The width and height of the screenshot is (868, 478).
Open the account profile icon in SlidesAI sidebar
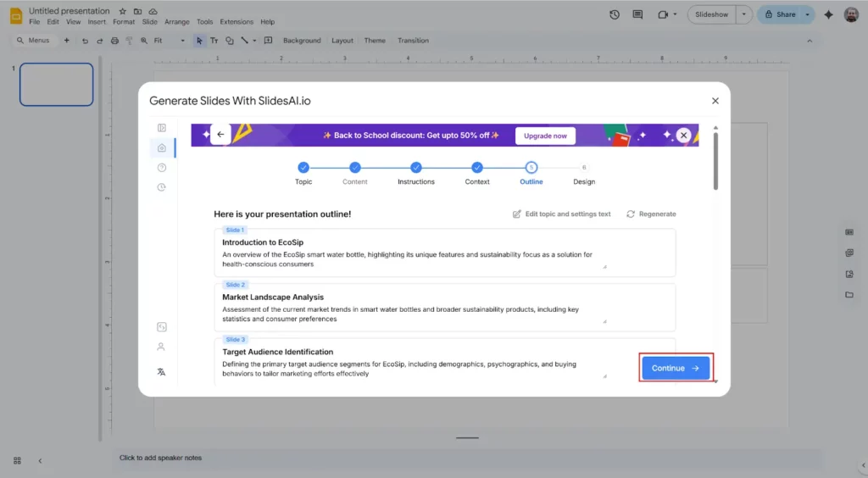tap(161, 347)
